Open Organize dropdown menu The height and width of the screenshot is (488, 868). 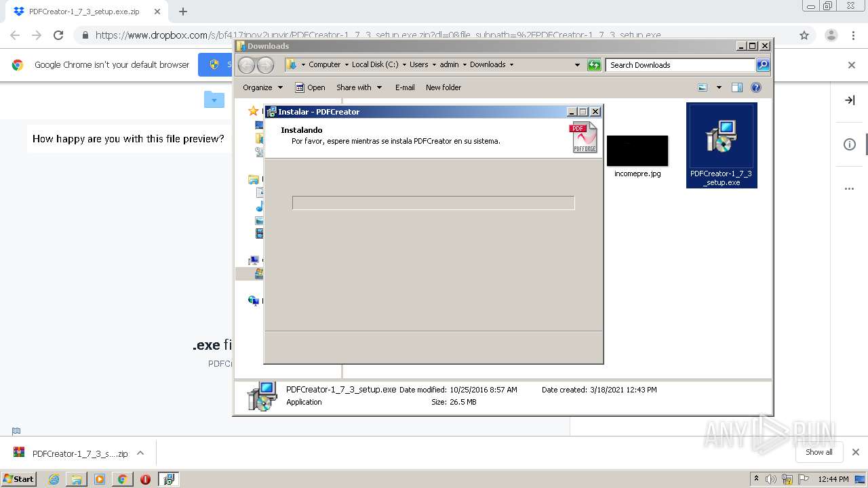[262, 87]
